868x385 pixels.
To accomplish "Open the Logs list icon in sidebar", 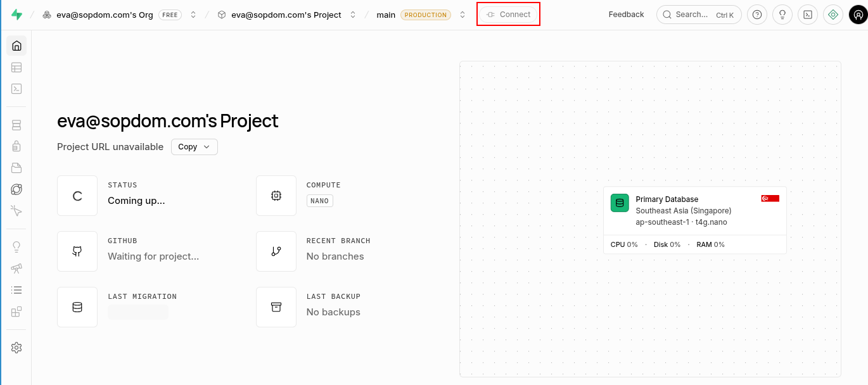I will tap(16, 290).
